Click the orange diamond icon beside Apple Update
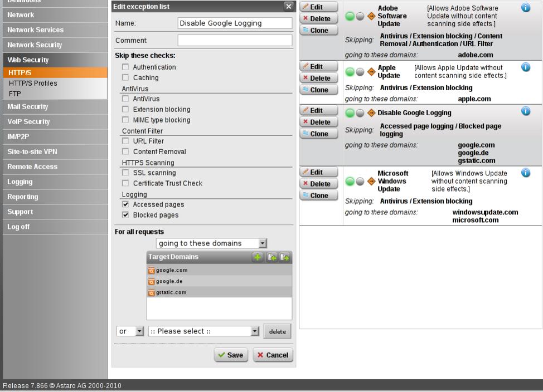This screenshot has width=543, height=392. point(371,72)
